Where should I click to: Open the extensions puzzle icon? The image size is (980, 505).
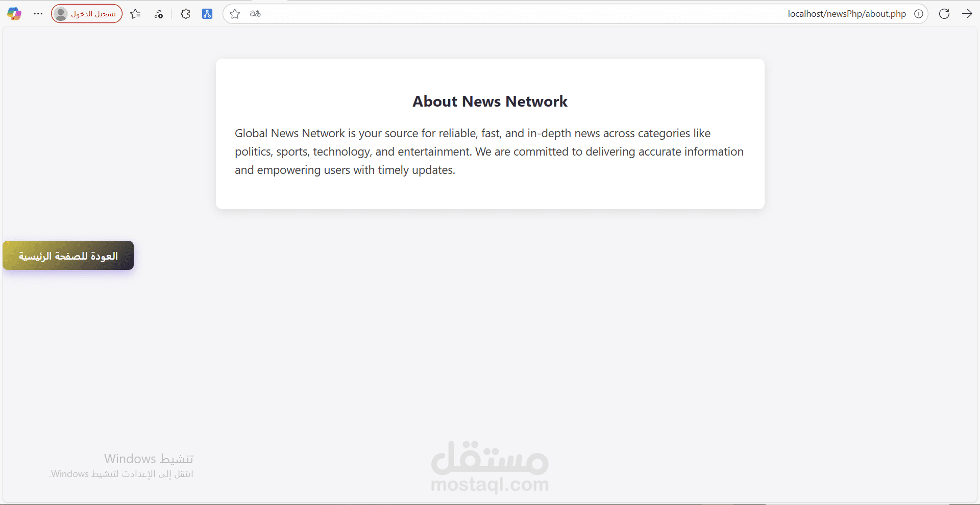click(185, 14)
